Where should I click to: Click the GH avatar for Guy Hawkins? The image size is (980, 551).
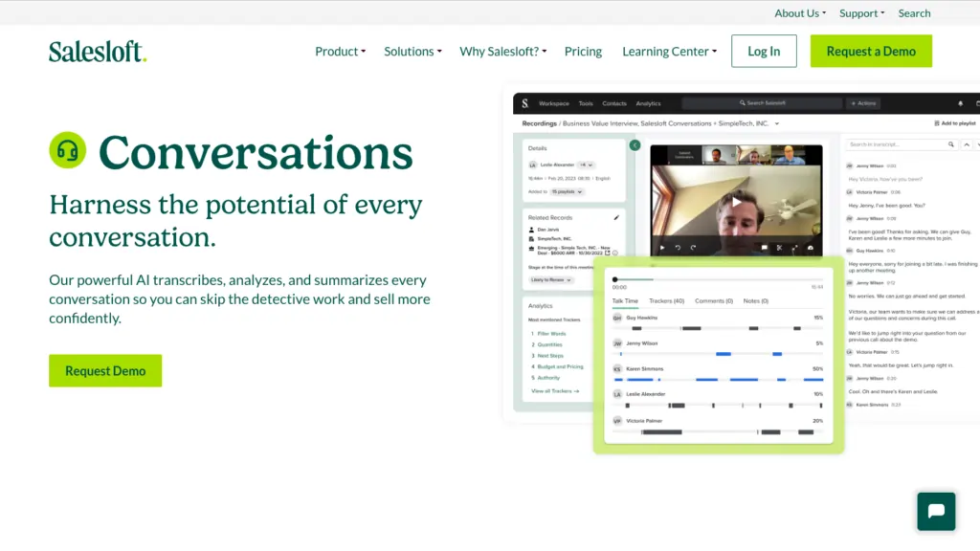click(x=617, y=318)
